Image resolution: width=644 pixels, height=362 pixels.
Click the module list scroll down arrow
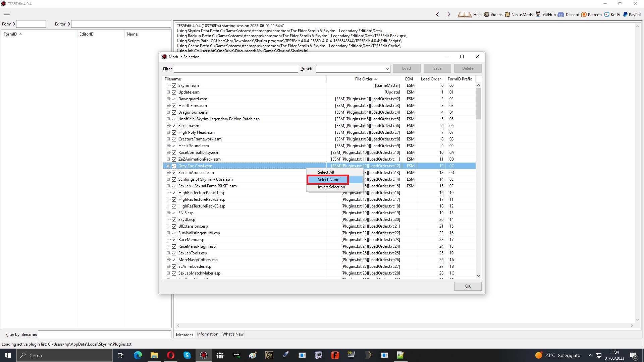pos(478,276)
